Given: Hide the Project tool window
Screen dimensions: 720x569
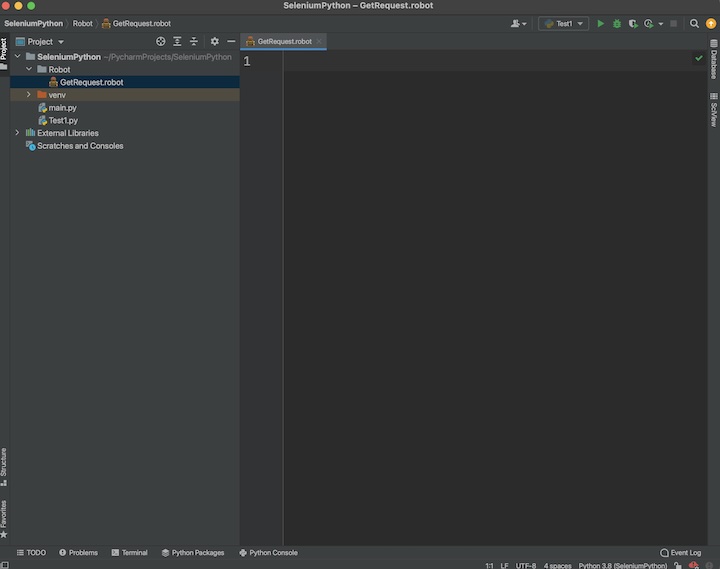Looking at the screenshot, I should pyautogui.click(x=231, y=42).
